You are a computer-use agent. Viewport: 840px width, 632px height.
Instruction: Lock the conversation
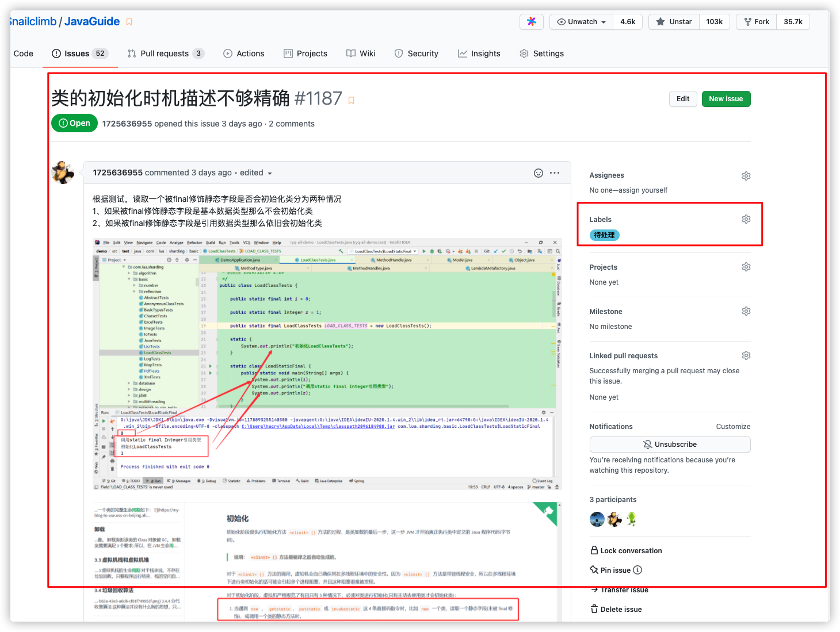pos(626,551)
